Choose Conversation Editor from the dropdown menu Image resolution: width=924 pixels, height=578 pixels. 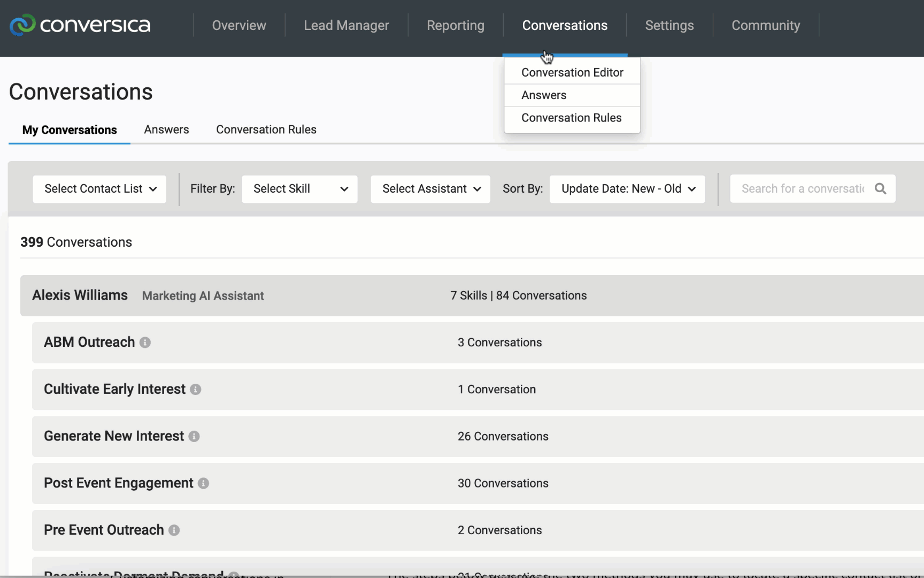(572, 73)
